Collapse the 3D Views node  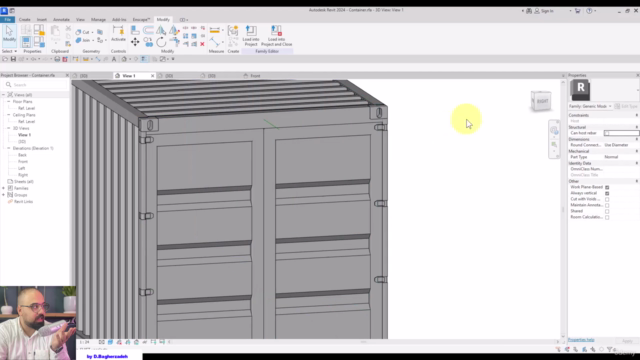point(9,128)
